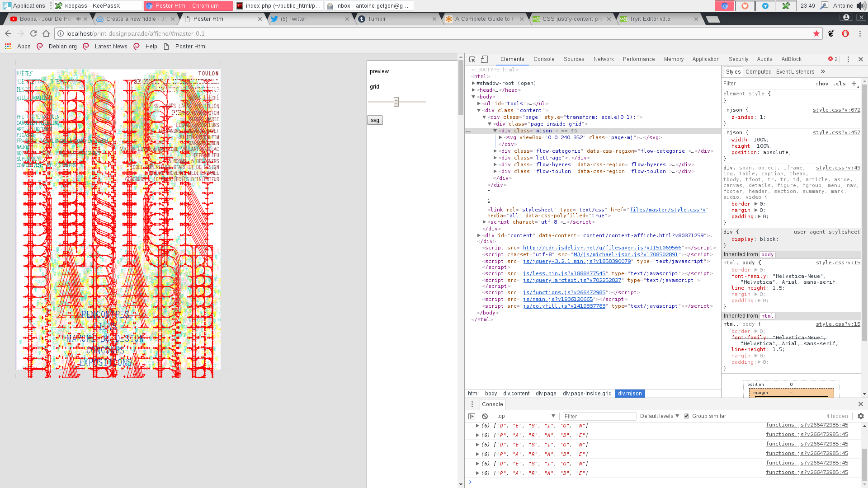Toggle device toolbar icon in DevTools
Viewport: 868px width, 488px height.
[x=484, y=59]
